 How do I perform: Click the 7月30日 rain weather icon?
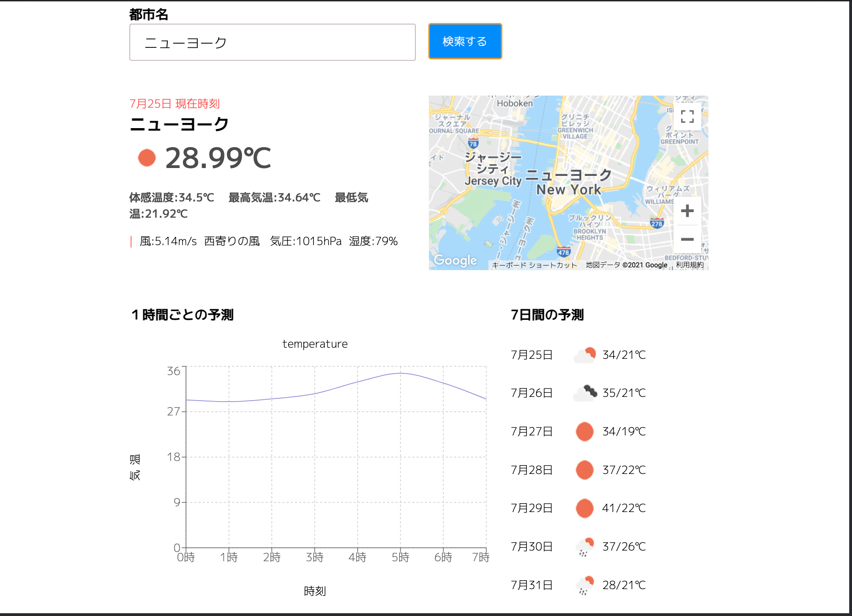click(585, 547)
